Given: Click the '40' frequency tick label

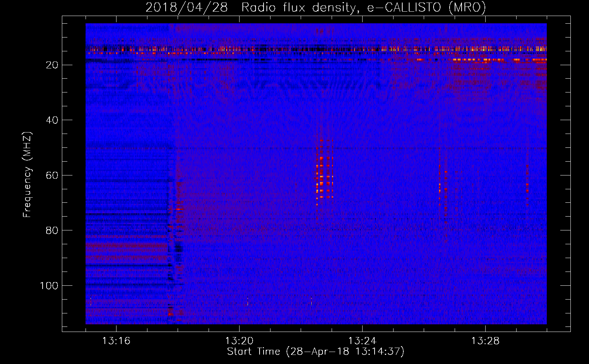Looking at the screenshot, I should click(52, 120).
